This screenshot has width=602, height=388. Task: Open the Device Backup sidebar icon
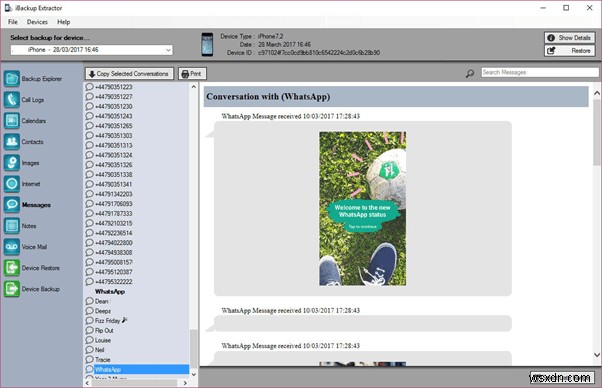pyautogui.click(x=12, y=289)
